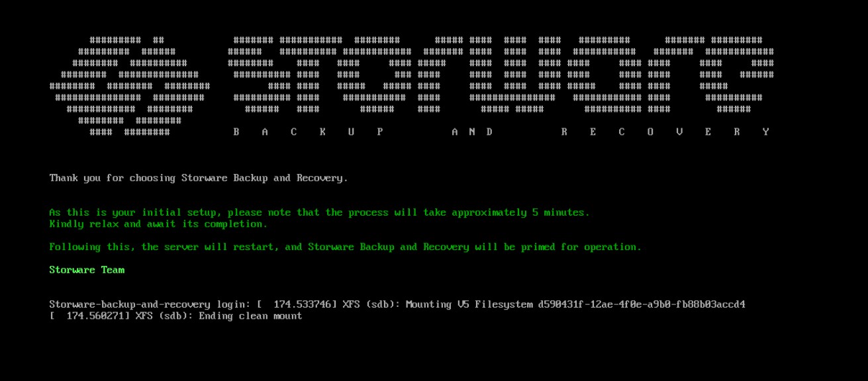
Task: Click the green "As this is your initial setup" line
Action: pos(319,212)
